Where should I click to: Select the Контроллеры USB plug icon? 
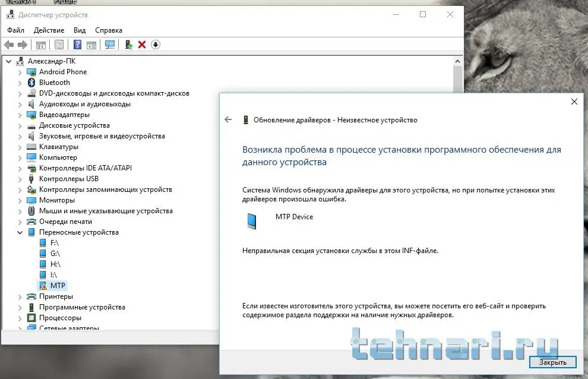[x=31, y=179]
